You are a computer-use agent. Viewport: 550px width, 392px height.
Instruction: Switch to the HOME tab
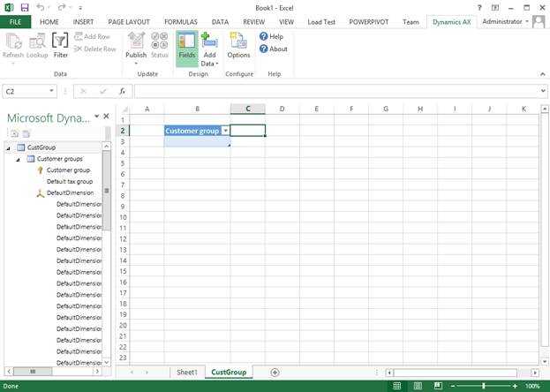click(49, 22)
